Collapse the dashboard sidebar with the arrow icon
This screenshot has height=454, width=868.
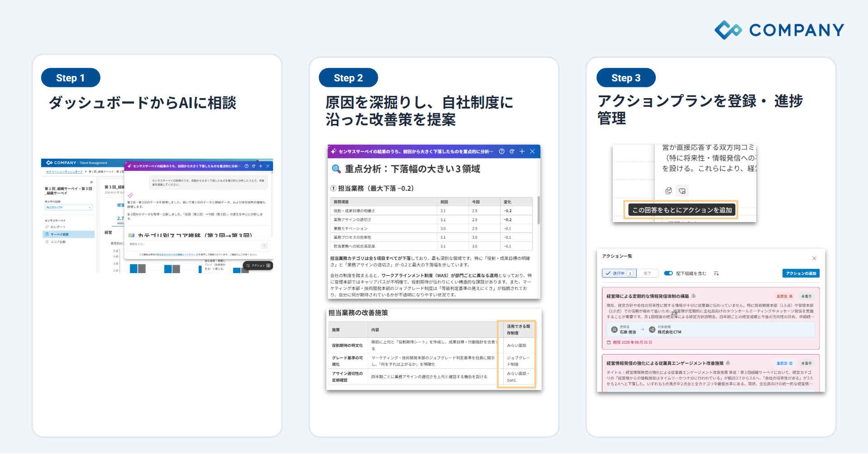92,182
